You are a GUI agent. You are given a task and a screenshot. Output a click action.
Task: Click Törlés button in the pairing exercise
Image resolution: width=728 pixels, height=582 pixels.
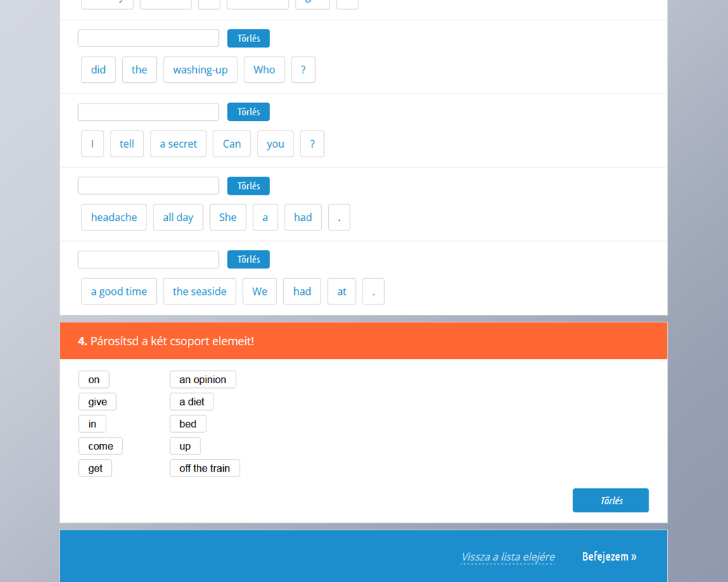pos(610,501)
